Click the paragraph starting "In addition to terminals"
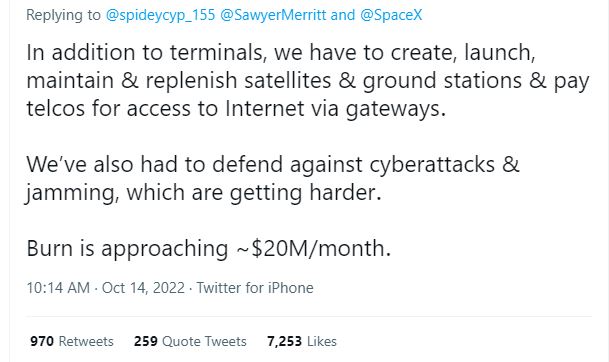 [308, 80]
